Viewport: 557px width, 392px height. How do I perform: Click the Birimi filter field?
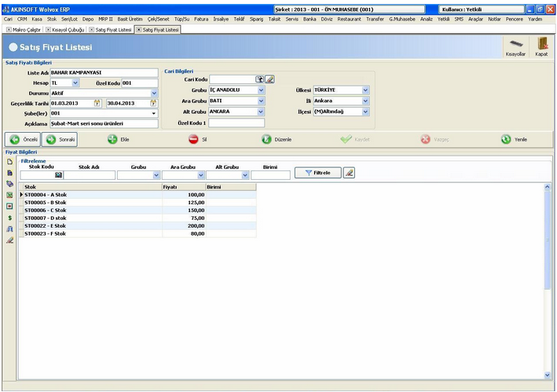click(x=271, y=175)
